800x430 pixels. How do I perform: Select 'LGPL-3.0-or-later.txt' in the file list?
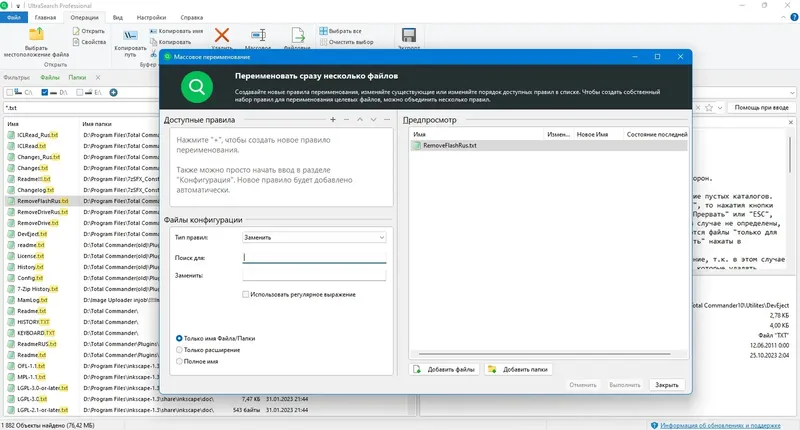coord(42,388)
